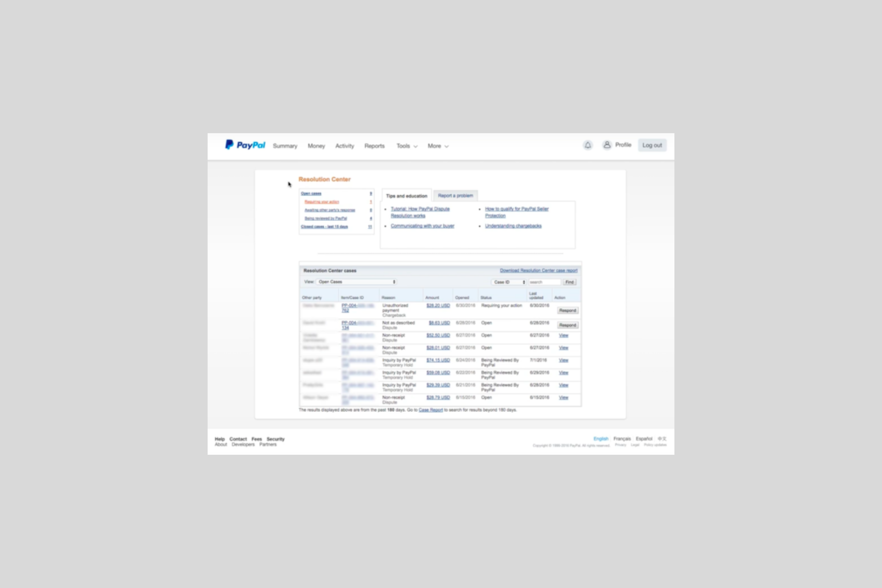The image size is (882, 588).
Task: Click the Find button
Action: pyautogui.click(x=569, y=282)
